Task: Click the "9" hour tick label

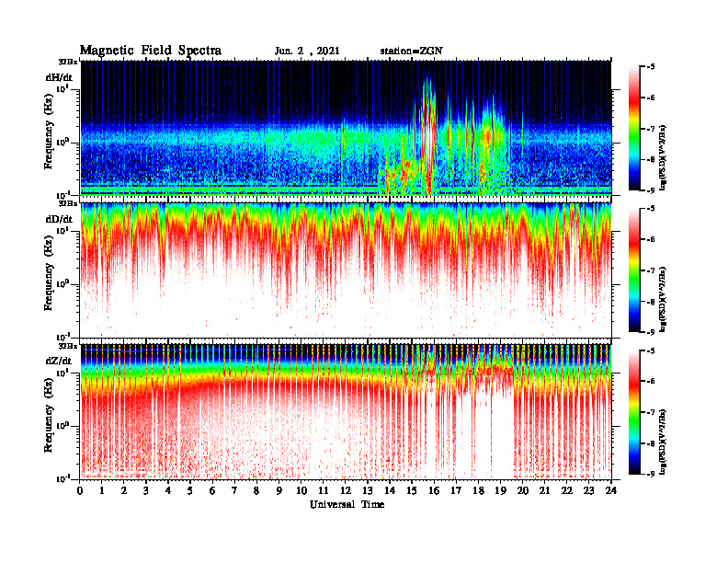Action: 279,490
